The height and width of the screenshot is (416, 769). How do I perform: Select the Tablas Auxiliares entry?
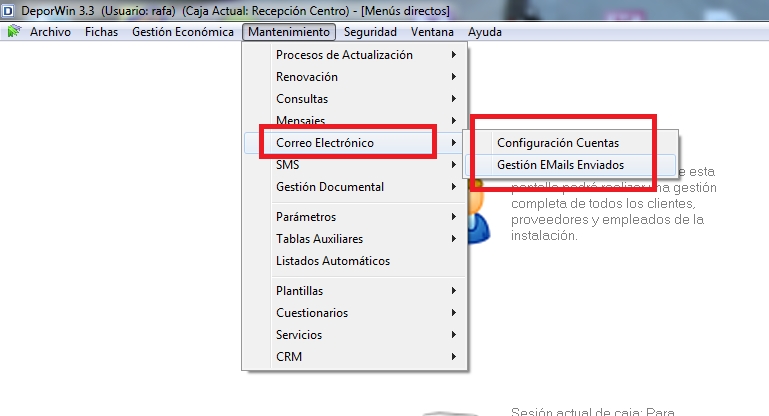tap(354, 239)
